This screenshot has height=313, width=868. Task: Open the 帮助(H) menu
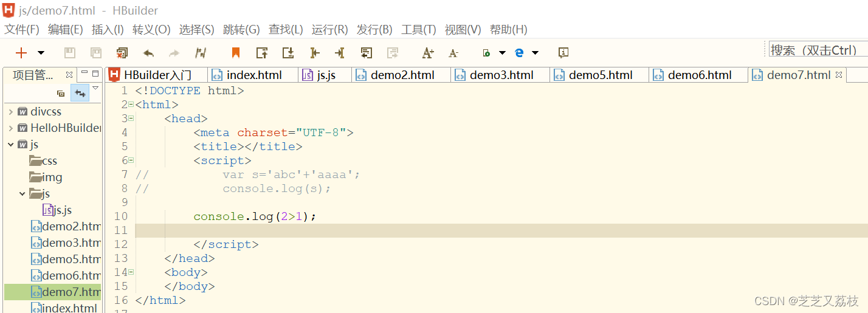508,29
